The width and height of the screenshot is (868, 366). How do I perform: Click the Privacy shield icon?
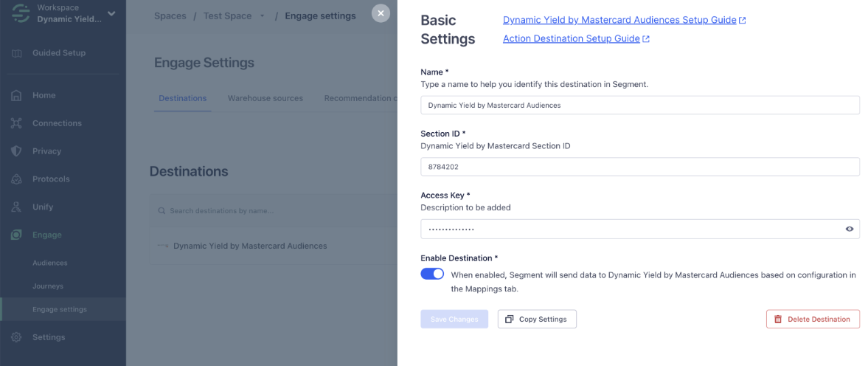click(x=17, y=151)
